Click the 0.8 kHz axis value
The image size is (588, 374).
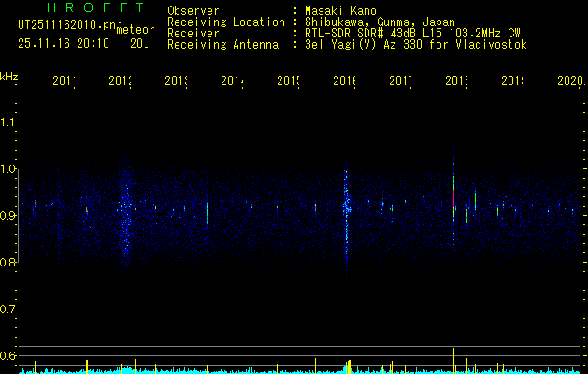pos(8,263)
